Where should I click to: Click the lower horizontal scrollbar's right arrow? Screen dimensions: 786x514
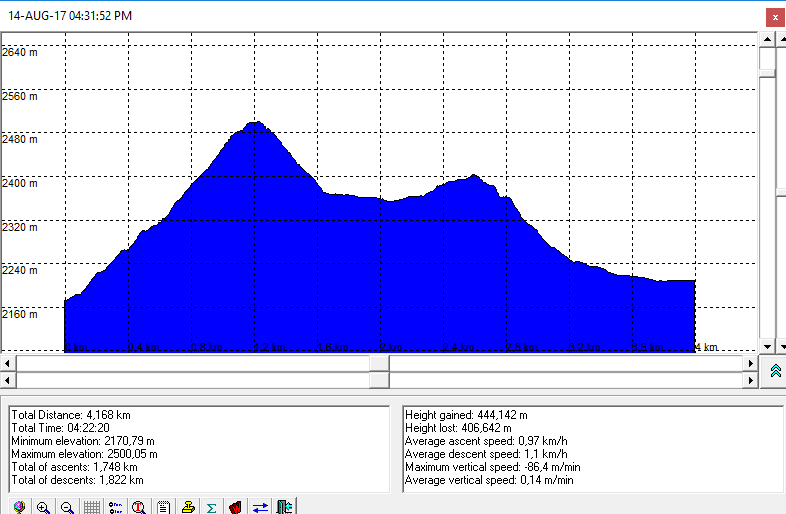point(751,380)
